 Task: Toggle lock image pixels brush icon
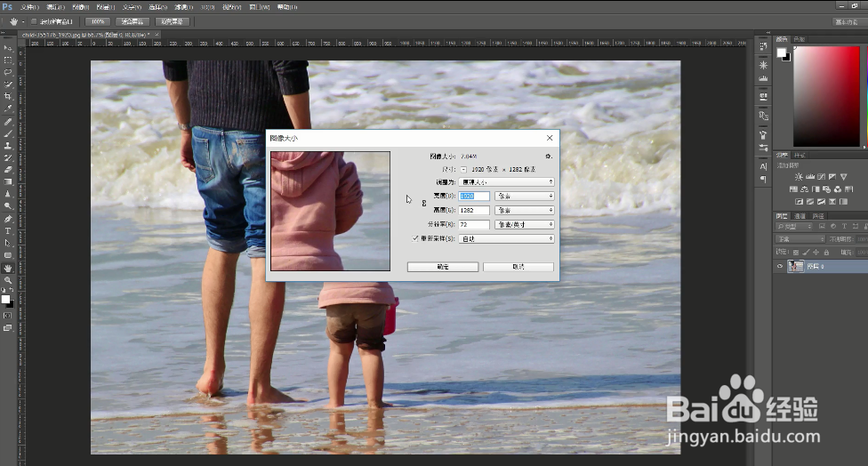click(x=806, y=253)
